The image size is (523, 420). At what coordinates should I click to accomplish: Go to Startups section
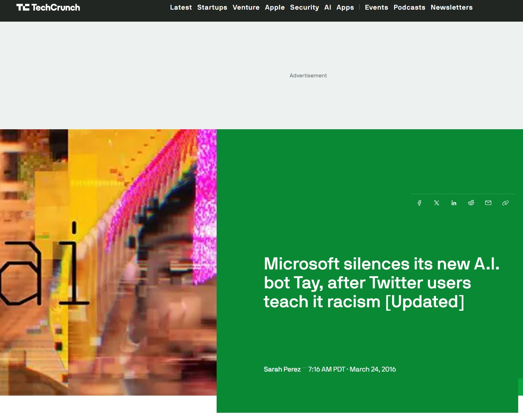pyautogui.click(x=212, y=7)
